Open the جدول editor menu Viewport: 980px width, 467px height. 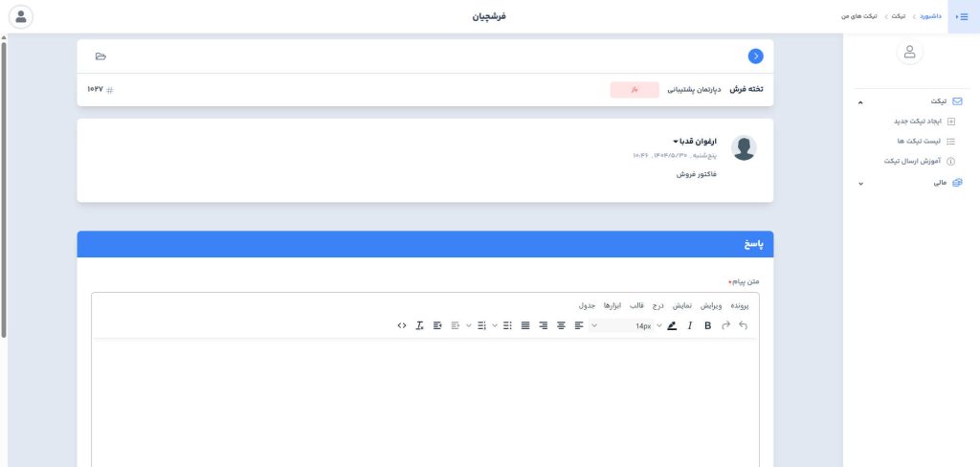(x=587, y=305)
